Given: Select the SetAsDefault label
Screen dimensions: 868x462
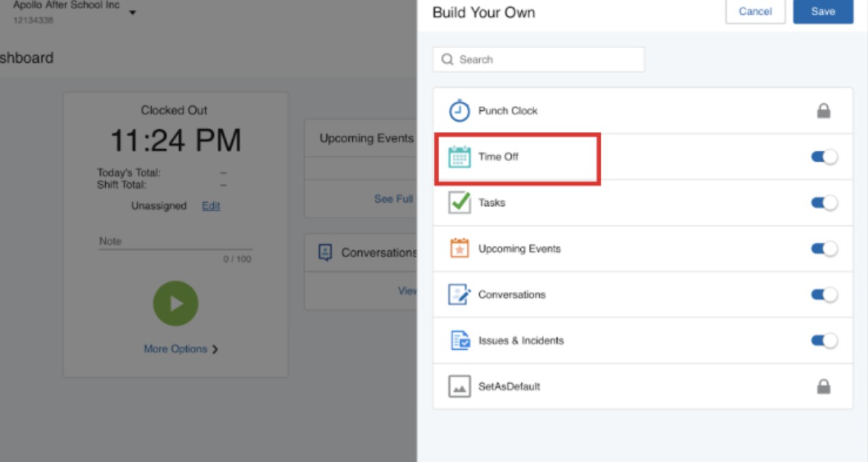Looking at the screenshot, I should pos(510,386).
